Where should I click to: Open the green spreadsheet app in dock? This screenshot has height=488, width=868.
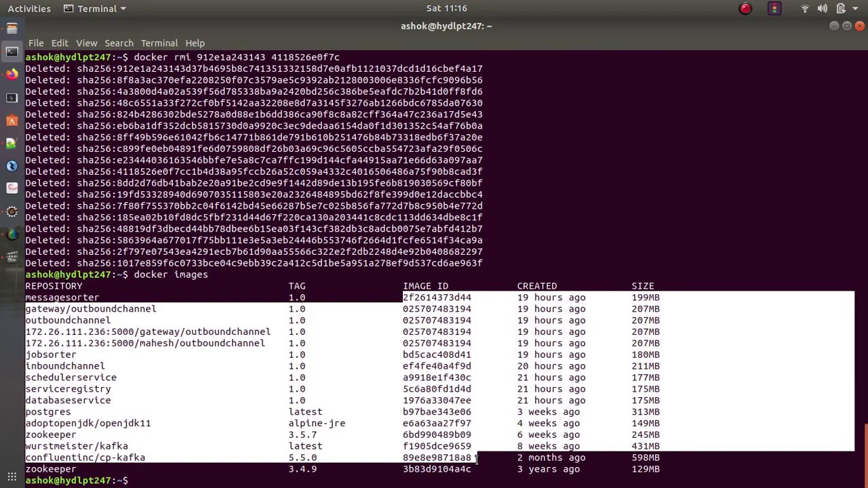12,143
